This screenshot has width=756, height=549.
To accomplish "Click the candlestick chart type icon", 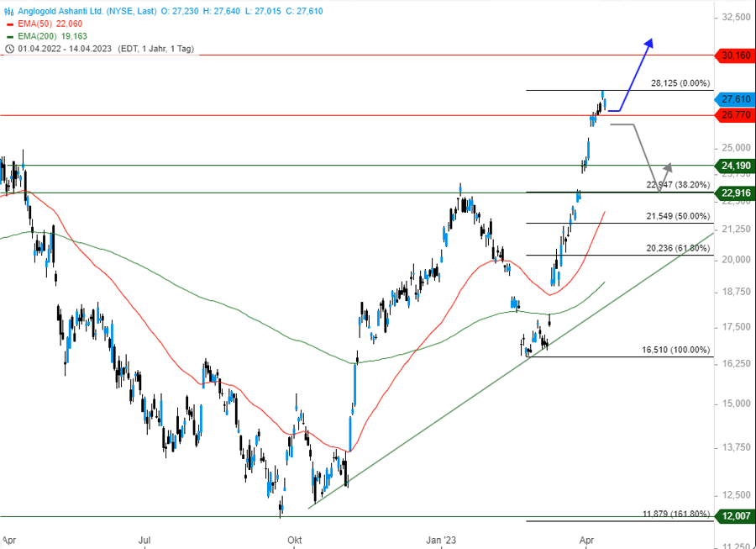I will pyautogui.click(x=9, y=11).
